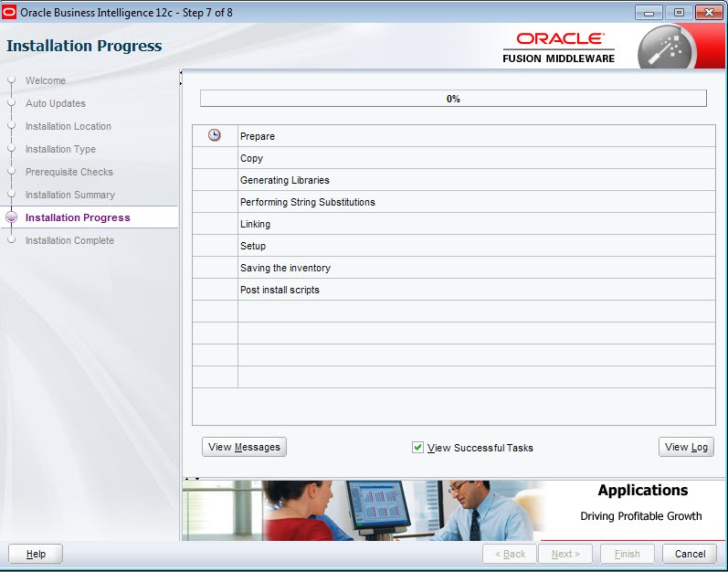Select the Installation Type step

pos(60,149)
